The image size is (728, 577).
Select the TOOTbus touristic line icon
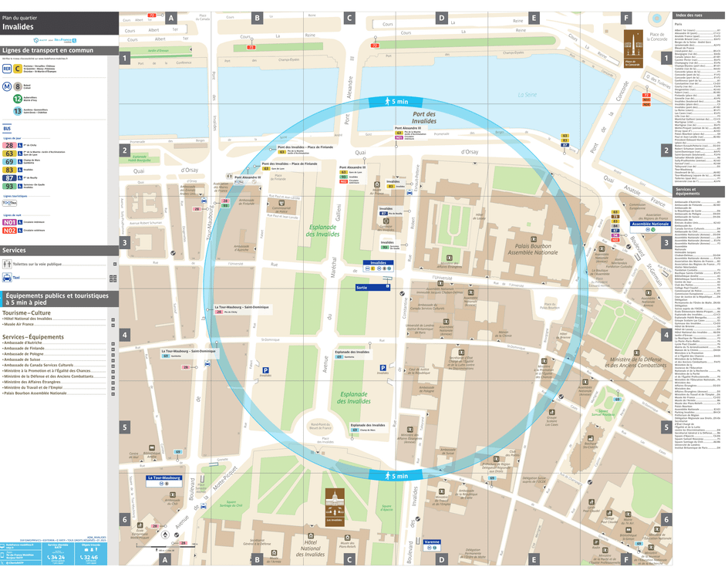tap(9, 203)
